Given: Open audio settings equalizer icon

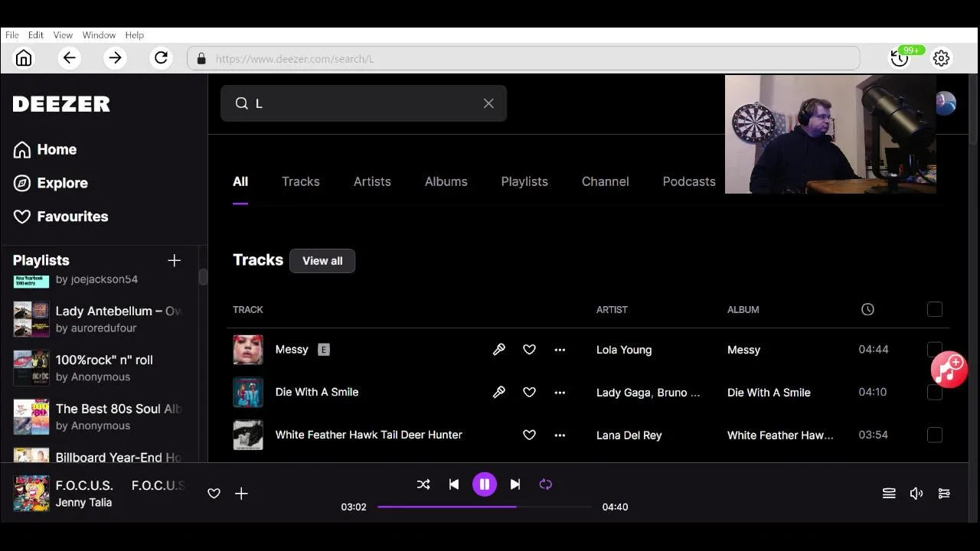Looking at the screenshot, I should (x=944, y=494).
